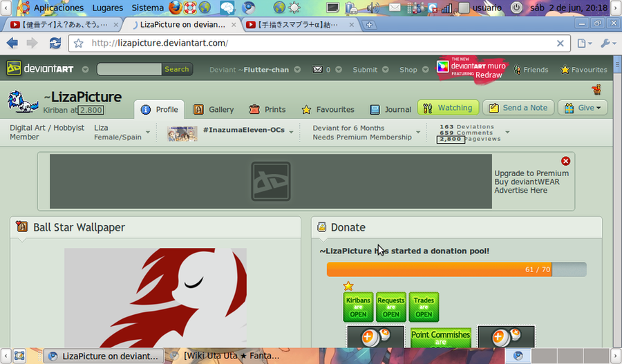The width and height of the screenshot is (622, 364).
Task: Stop loading with the X in address bar
Action: (x=560, y=44)
